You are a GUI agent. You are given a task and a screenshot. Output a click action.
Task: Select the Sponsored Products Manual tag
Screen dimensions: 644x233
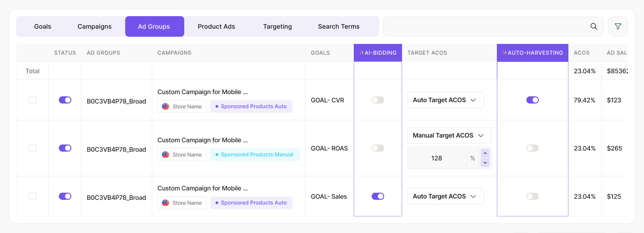254,155
